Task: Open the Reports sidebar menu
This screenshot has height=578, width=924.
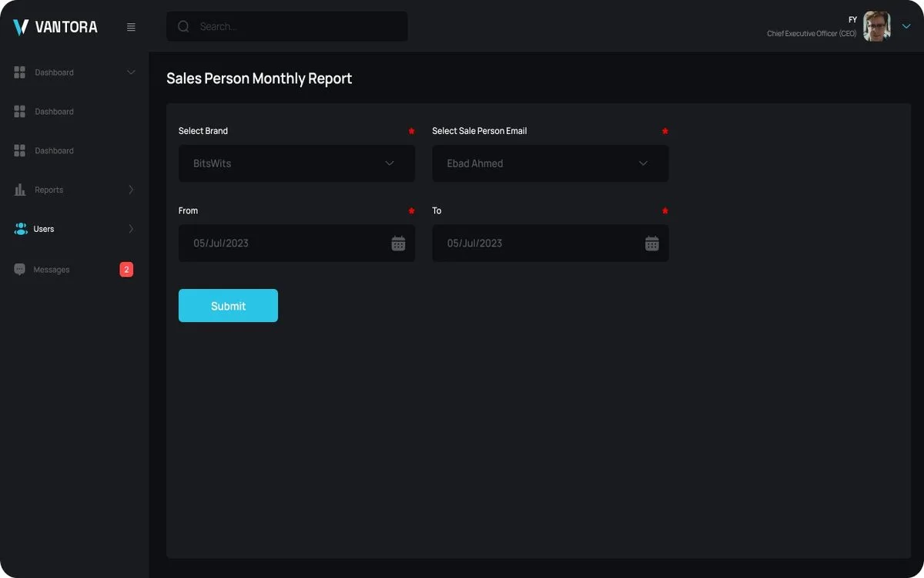Action: pos(74,190)
